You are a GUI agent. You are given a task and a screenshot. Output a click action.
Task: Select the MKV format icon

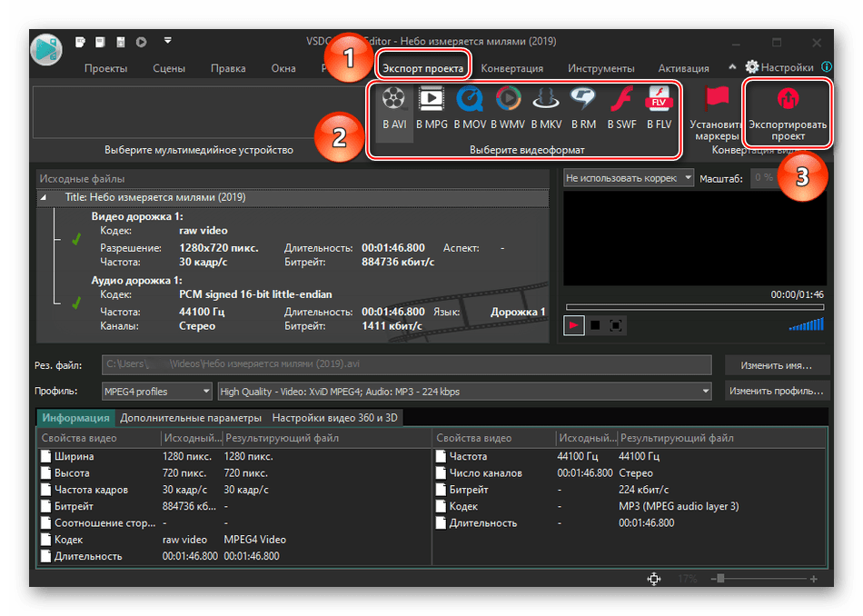[546, 109]
